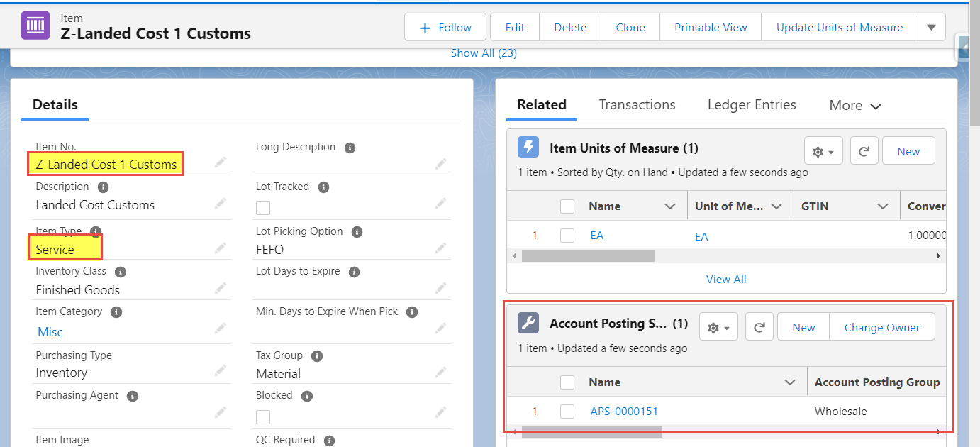Click the Edit button
This screenshot has width=980, height=447.
[x=515, y=27]
